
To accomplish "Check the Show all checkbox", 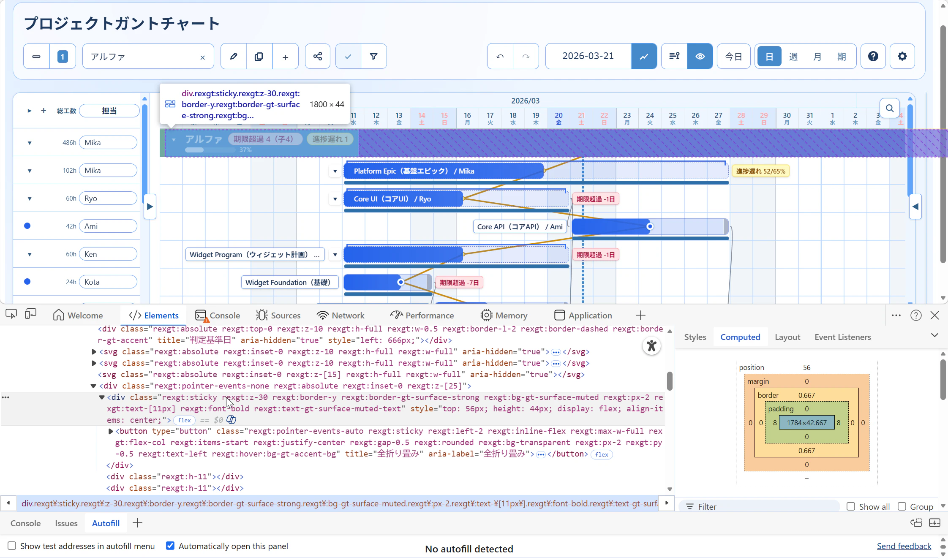I will (x=851, y=506).
